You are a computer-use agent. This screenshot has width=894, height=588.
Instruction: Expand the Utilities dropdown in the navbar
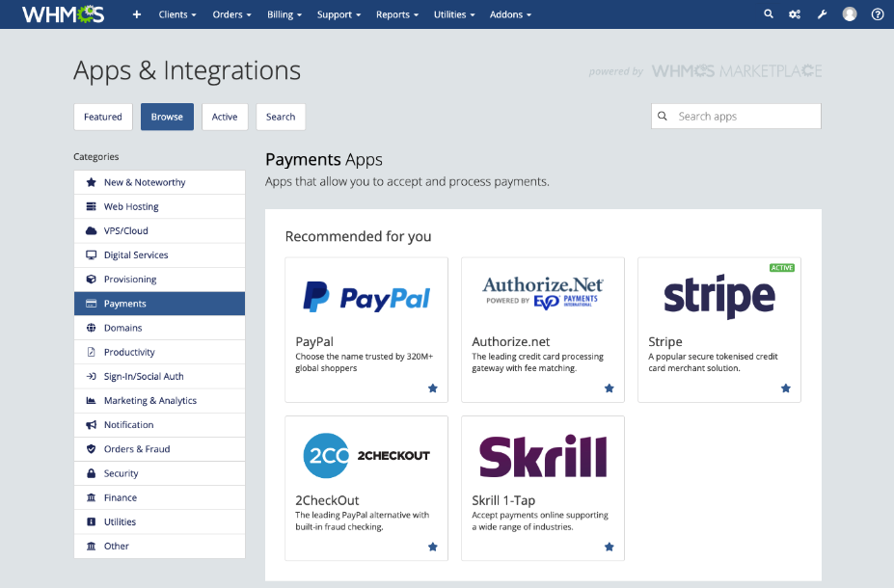pyautogui.click(x=454, y=14)
